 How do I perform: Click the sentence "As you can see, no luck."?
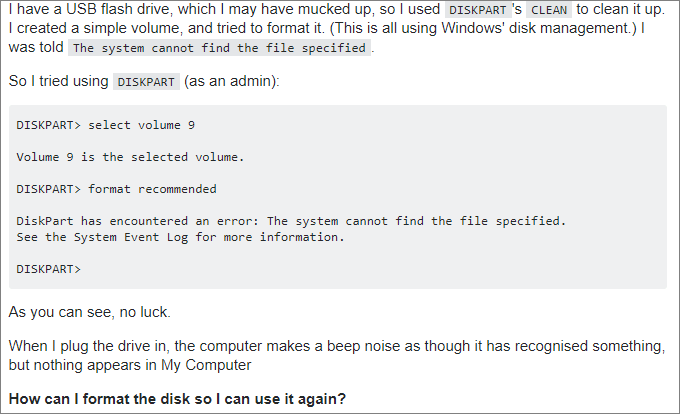click(91, 312)
